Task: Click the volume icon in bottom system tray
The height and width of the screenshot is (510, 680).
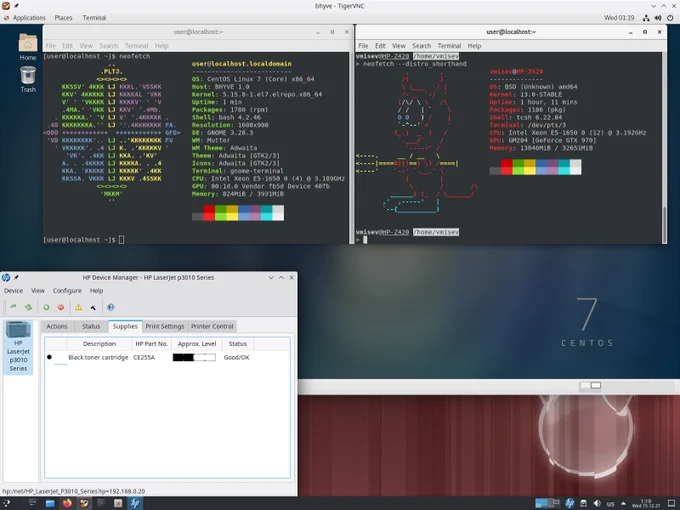Action: [597, 503]
